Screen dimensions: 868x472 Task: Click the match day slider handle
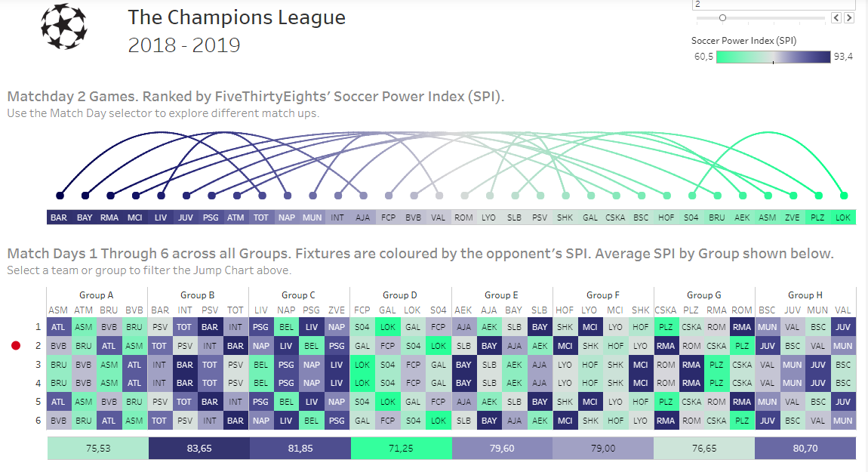tap(722, 17)
